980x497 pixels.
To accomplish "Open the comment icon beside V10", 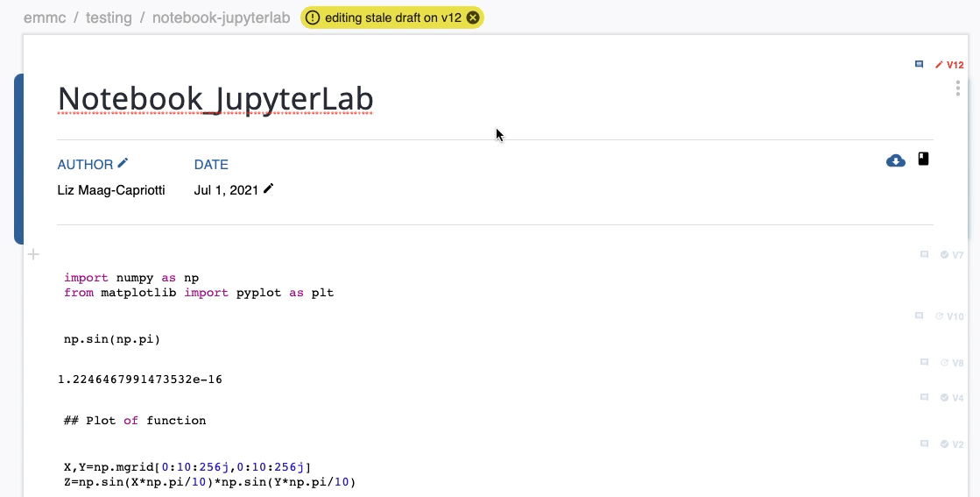I will [919, 316].
